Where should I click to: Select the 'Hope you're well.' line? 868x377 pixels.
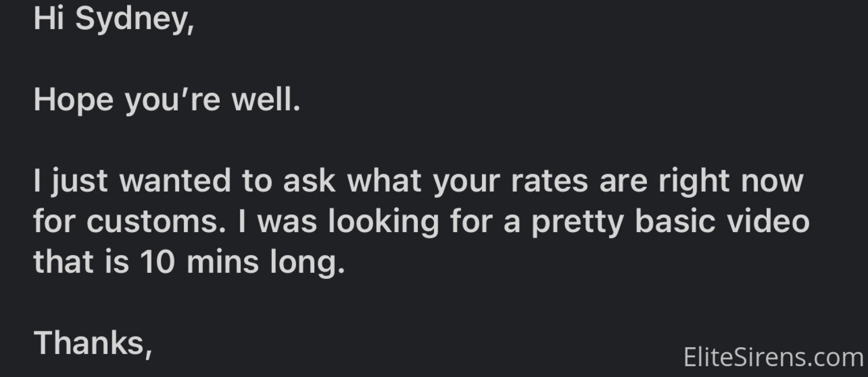[167, 100]
